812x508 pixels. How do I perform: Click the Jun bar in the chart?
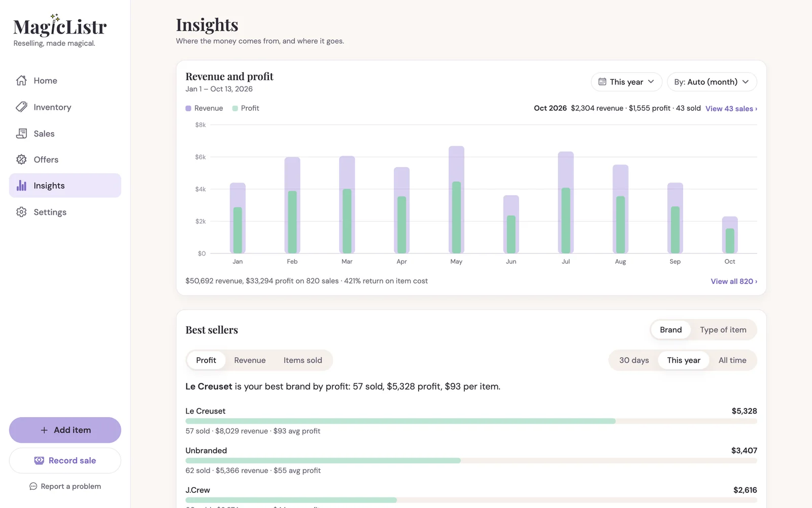point(511,225)
